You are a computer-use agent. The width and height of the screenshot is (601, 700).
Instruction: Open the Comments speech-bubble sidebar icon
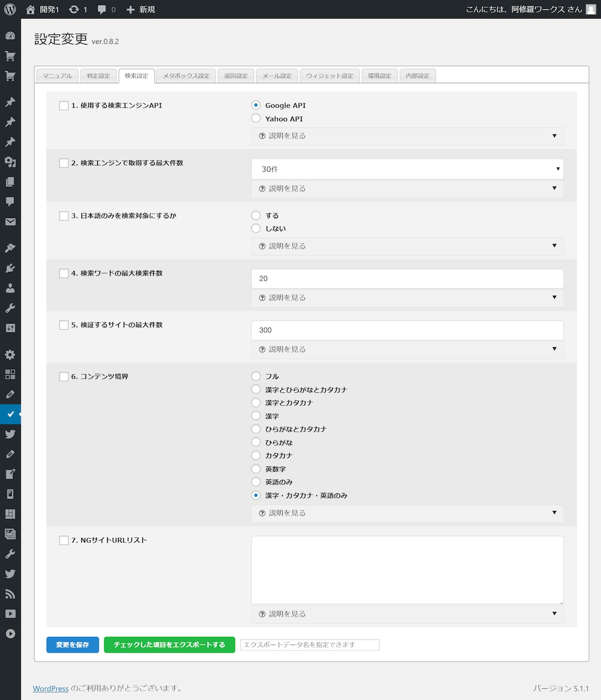click(x=10, y=202)
